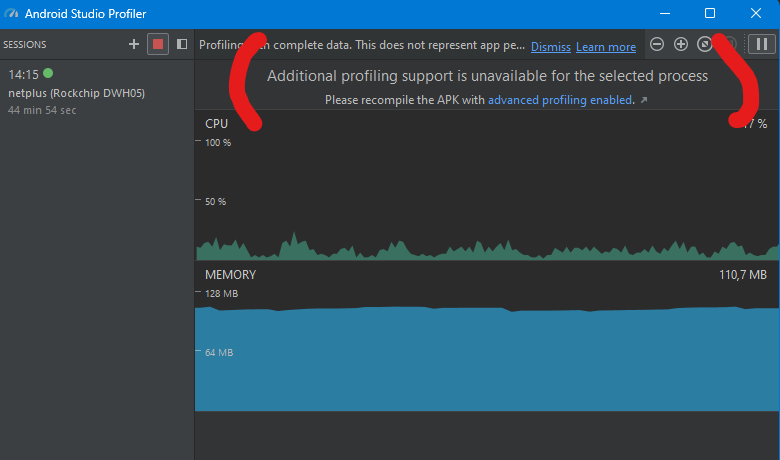Zoom out the timeline
The width and height of the screenshot is (780, 460).
657,44
